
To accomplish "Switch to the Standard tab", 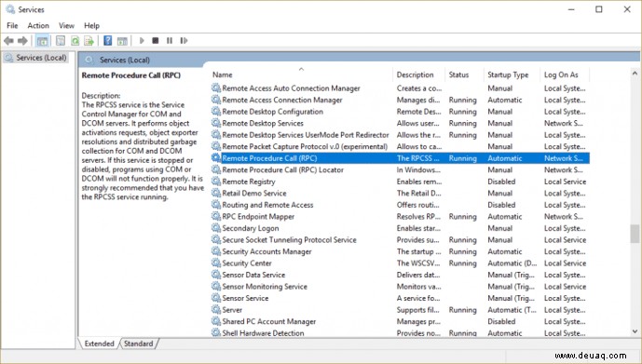I will pyautogui.click(x=139, y=344).
